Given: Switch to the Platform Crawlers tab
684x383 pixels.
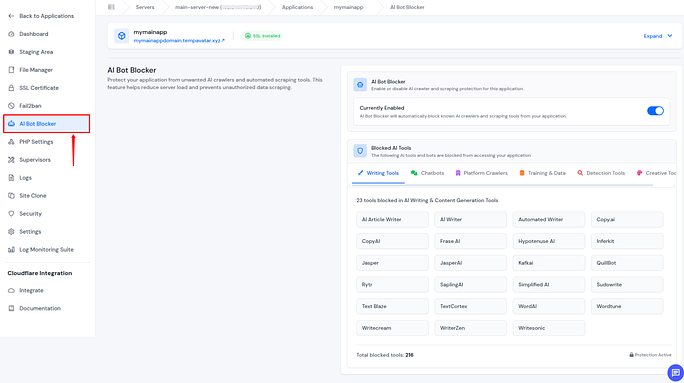Looking at the screenshot, I should pos(482,173).
